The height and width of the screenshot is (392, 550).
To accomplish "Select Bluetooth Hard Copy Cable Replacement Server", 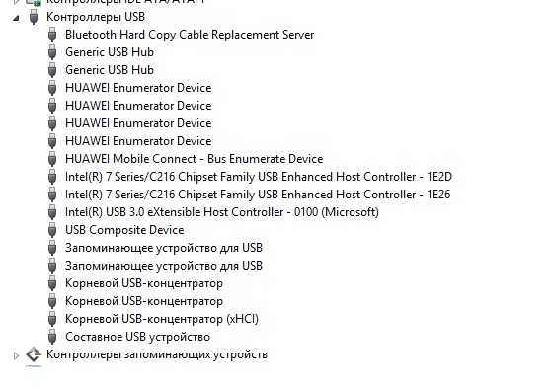I will [x=190, y=35].
